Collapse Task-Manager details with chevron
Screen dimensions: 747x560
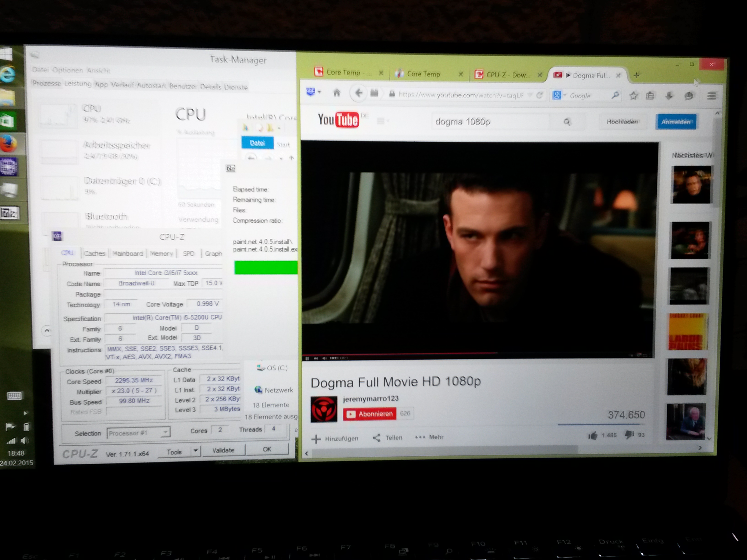(47, 331)
